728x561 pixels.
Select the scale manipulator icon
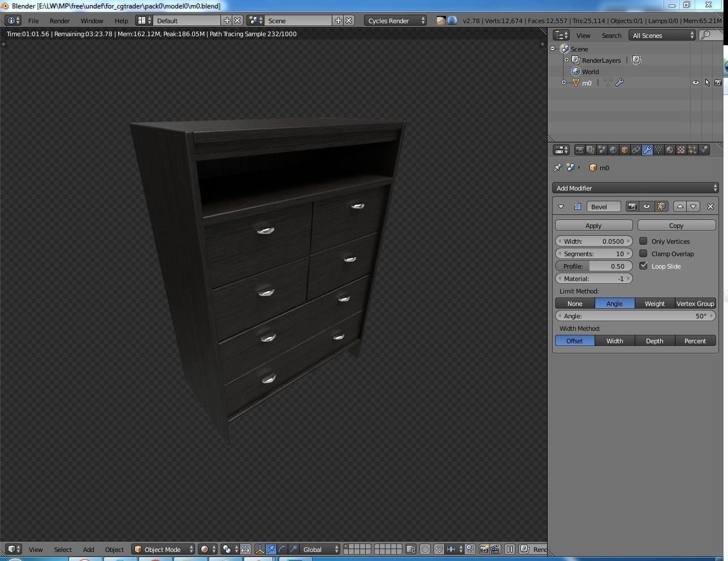point(293,549)
